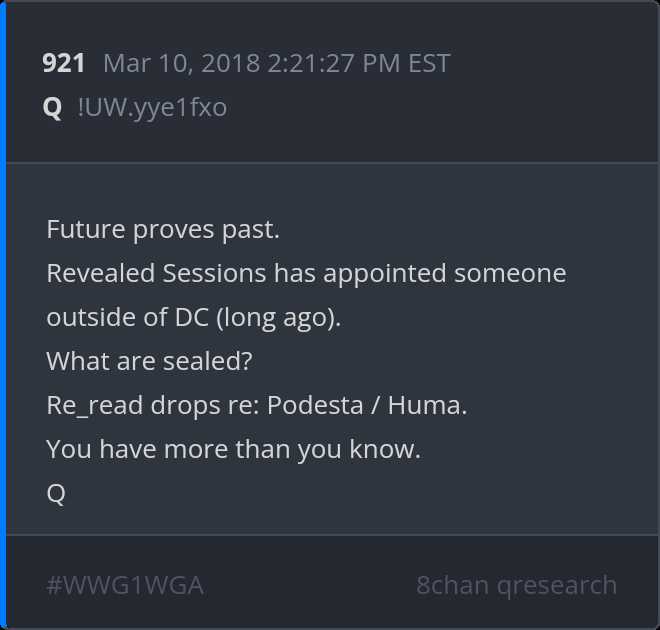Click the word "Huma" in the post

[x=427, y=405]
